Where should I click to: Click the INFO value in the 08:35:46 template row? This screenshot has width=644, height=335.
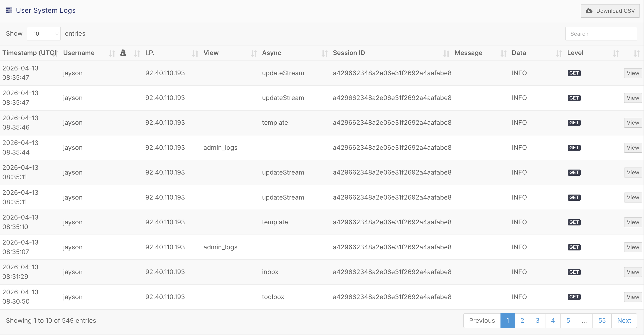(519, 122)
